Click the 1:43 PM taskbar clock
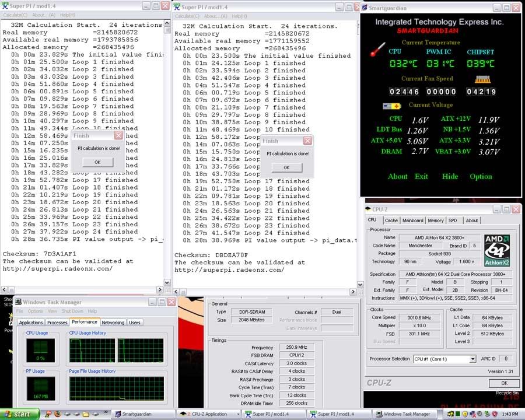This screenshot has height=420, width=525. pyautogui.click(x=510, y=414)
